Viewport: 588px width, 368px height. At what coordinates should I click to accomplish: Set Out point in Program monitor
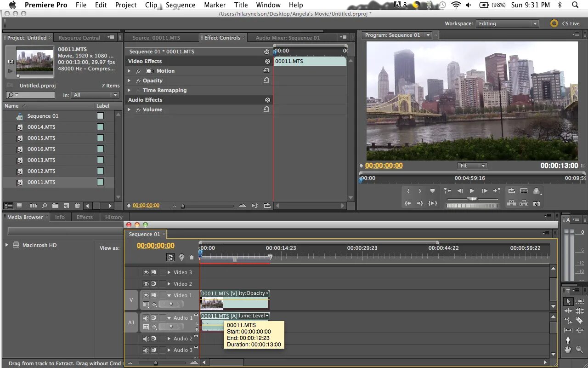point(420,191)
